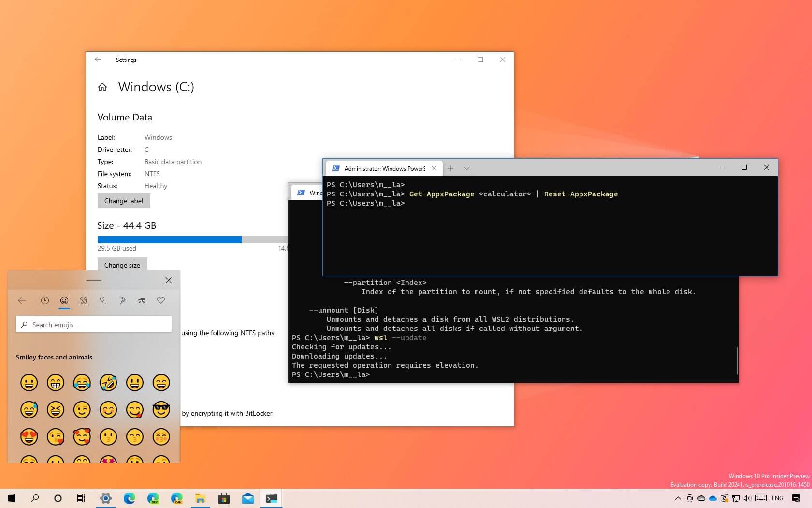Insert the tears of joy emoji

point(82,383)
